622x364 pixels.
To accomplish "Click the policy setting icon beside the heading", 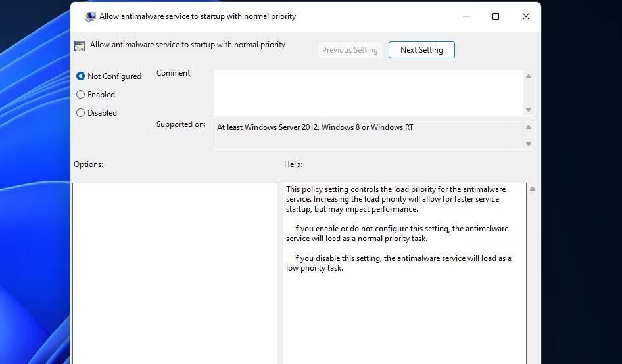I will coord(80,46).
